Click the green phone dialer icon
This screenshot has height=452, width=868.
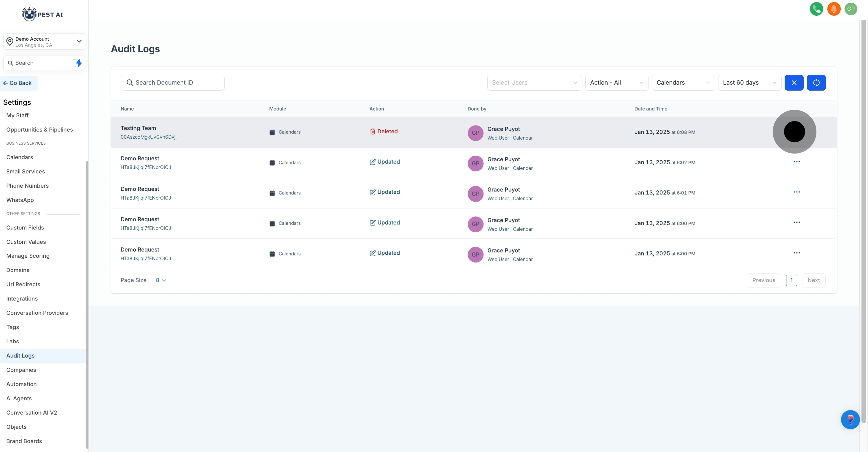tap(816, 9)
